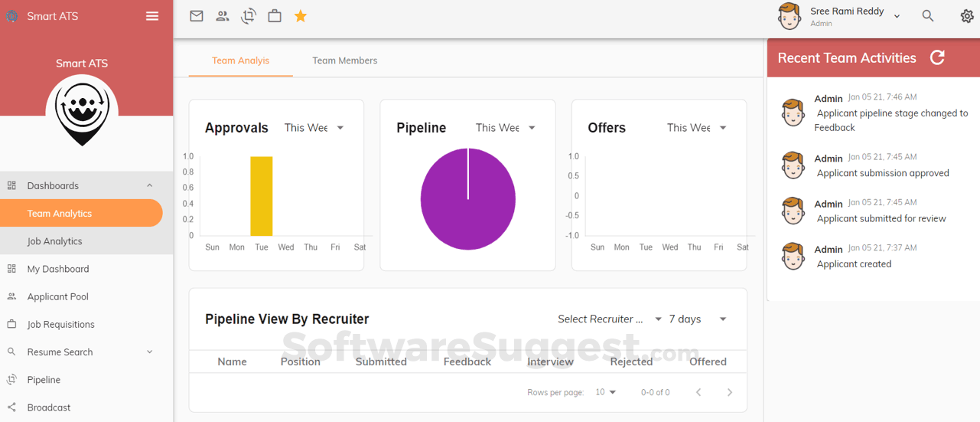Open the settings gear icon

pyautogui.click(x=967, y=16)
